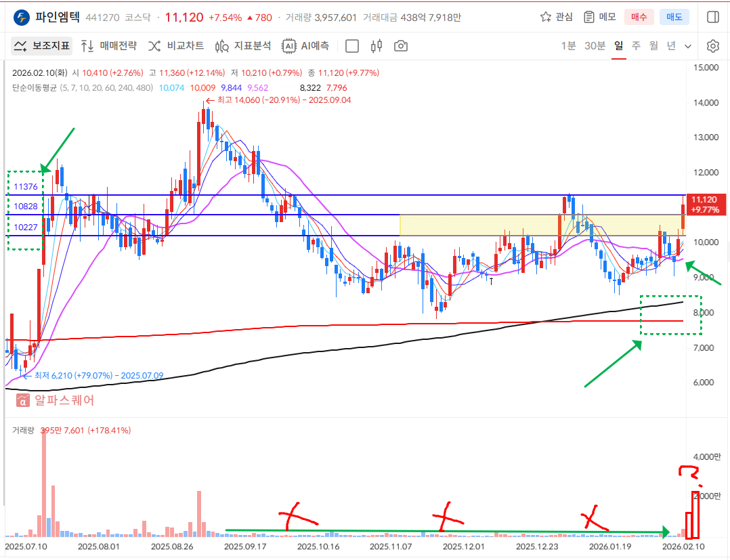Toggle the side panel layout icon
730x560 pixels.
coord(712,17)
